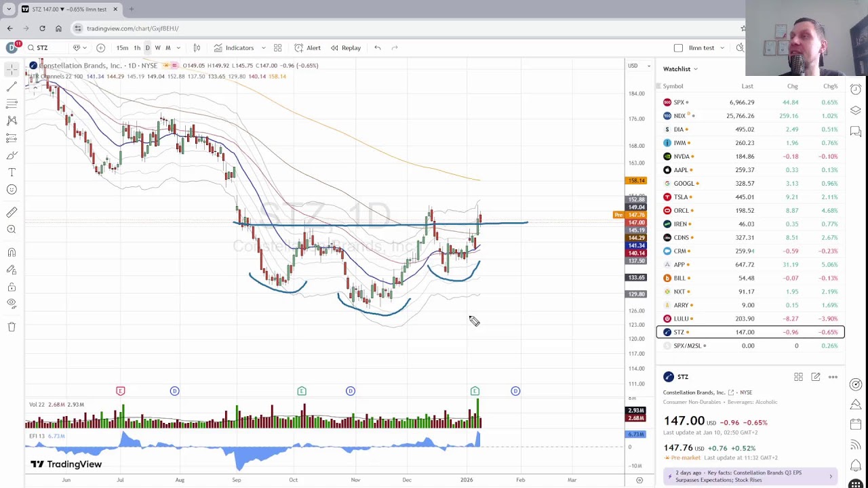Select the text annotation tool
The height and width of the screenshot is (488, 868).
12,172
